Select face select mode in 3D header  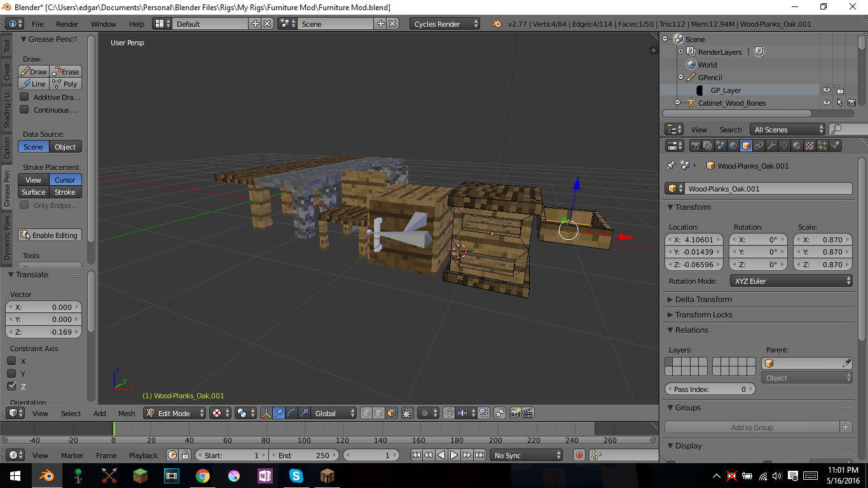point(391,413)
